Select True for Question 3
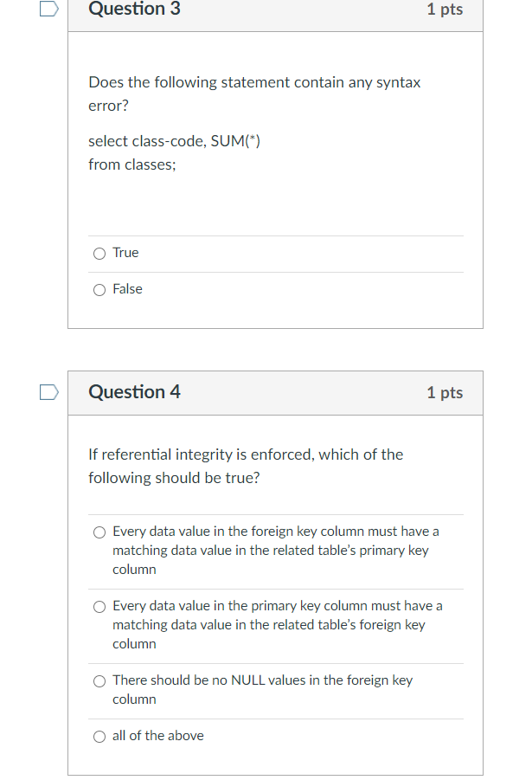This screenshot has width=532, height=780. tap(99, 253)
